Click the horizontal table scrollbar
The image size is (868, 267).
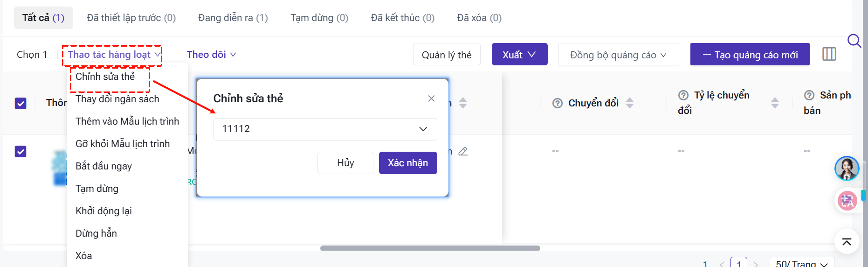tap(430, 248)
